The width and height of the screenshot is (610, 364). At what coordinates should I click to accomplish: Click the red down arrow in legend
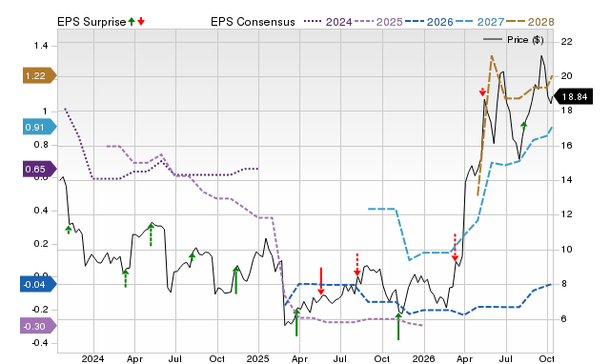141,21
